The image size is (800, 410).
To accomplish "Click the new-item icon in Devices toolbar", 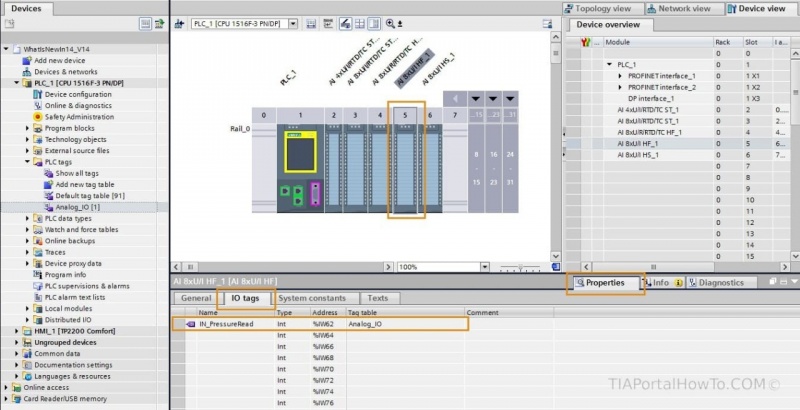I will point(9,23).
